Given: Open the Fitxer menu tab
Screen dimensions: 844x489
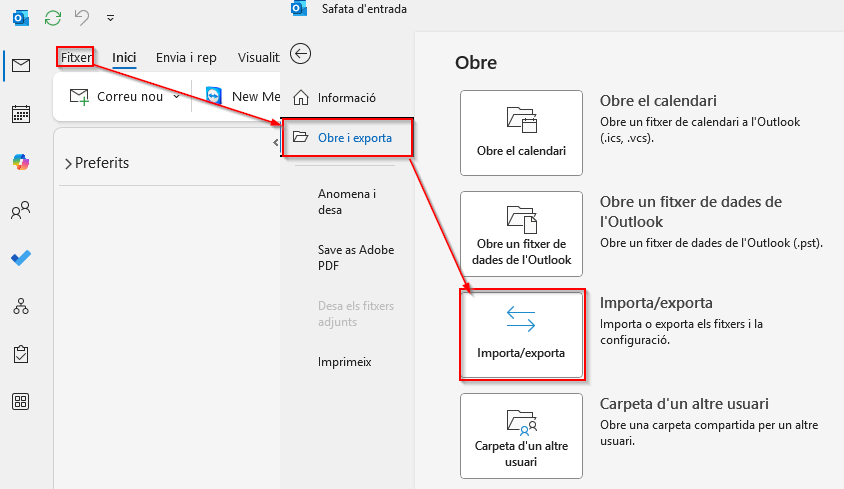Looking at the screenshot, I should pos(76,58).
